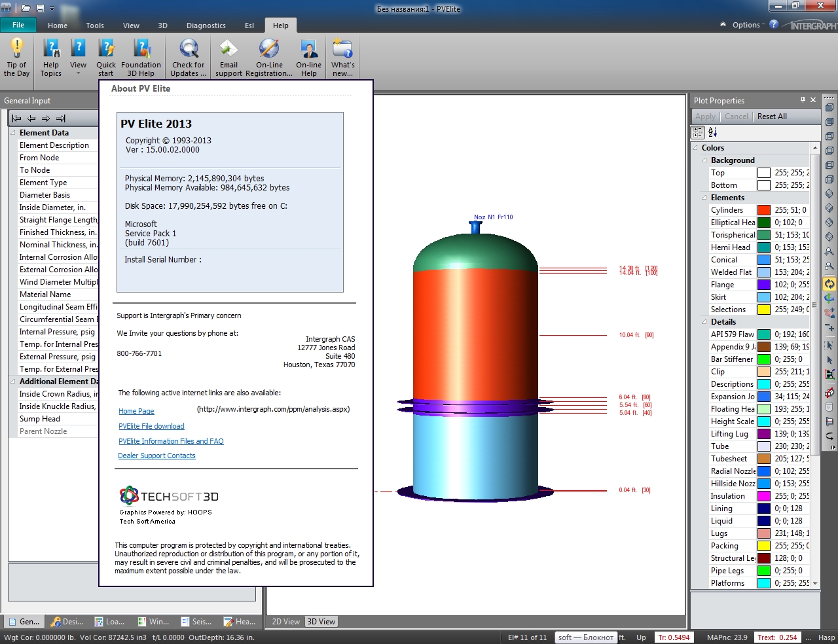Click the soft — Блокнот taskbar tooltip
Screen dimensions: 838x644
[586, 637]
